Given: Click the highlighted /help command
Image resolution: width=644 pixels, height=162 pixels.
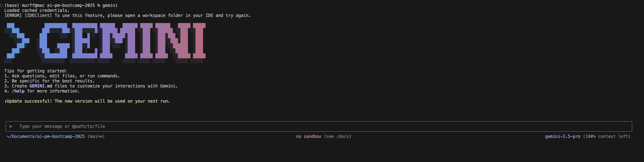Looking at the screenshot, I should click(18, 91).
